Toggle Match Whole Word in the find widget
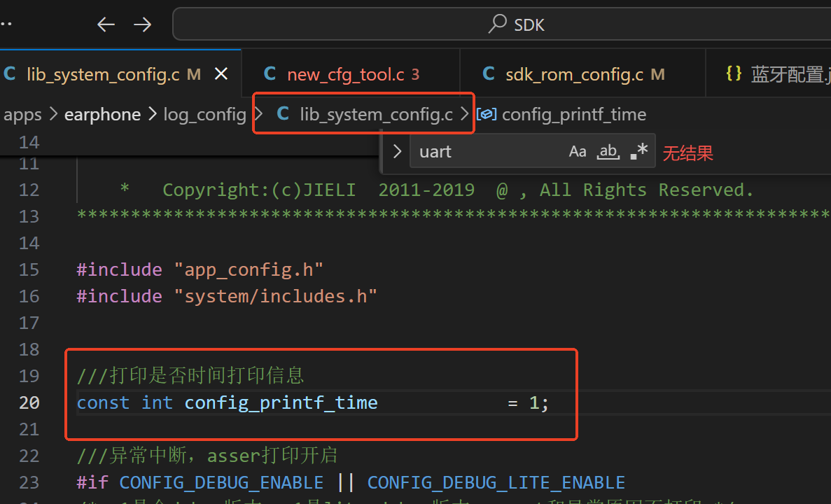 (608, 152)
